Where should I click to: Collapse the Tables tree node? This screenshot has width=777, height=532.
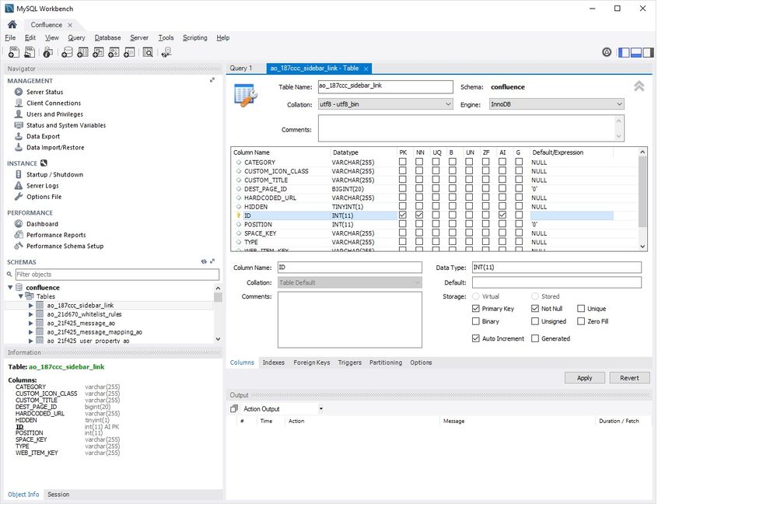tap(21, 296)
